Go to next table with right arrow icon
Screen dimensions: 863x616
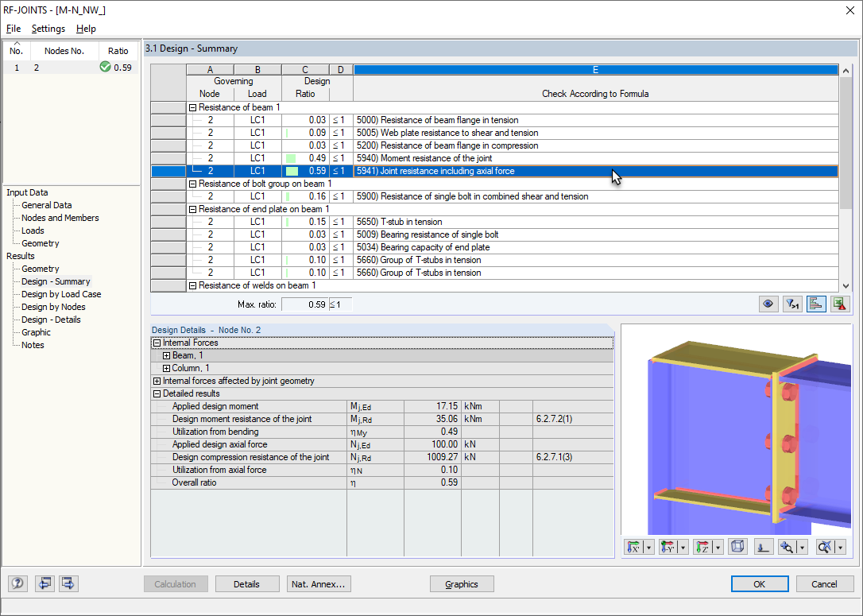68,583
